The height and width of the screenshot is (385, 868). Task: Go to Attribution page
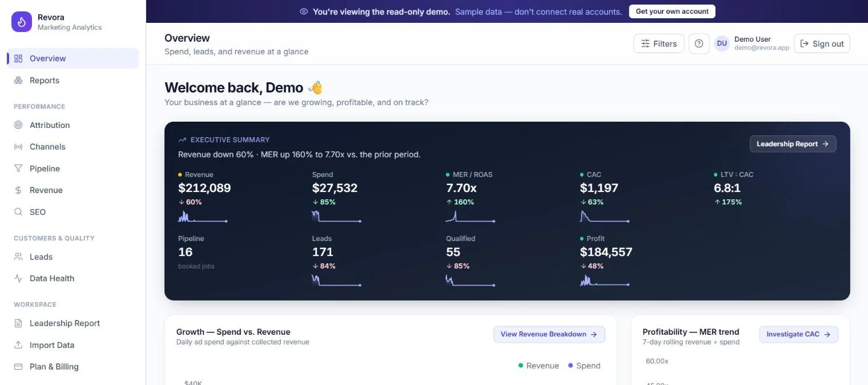tap(73, 125)
